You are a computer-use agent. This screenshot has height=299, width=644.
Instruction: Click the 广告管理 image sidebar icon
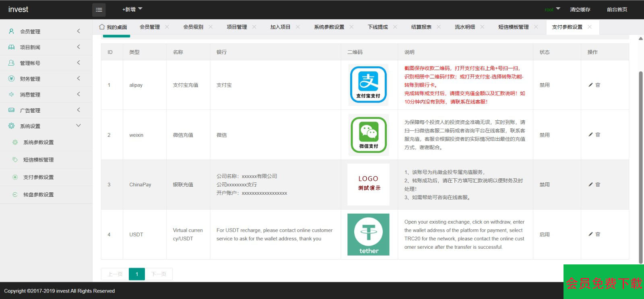11,110
